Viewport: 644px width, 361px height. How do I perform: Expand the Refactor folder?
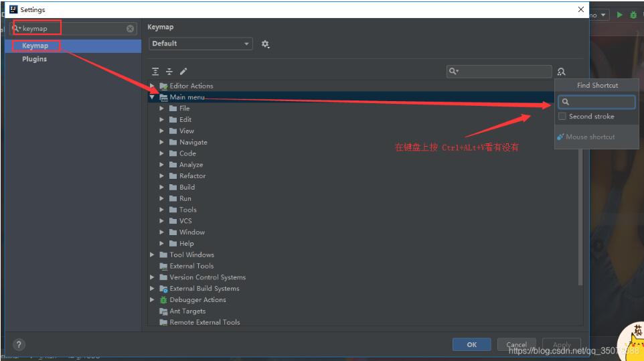pyautogui.click(x=162, y=176)
